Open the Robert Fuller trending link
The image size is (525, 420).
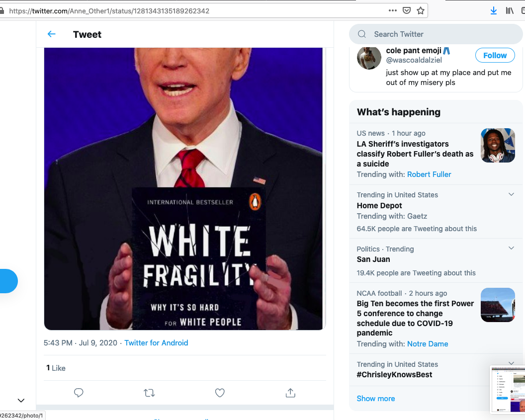429,174
